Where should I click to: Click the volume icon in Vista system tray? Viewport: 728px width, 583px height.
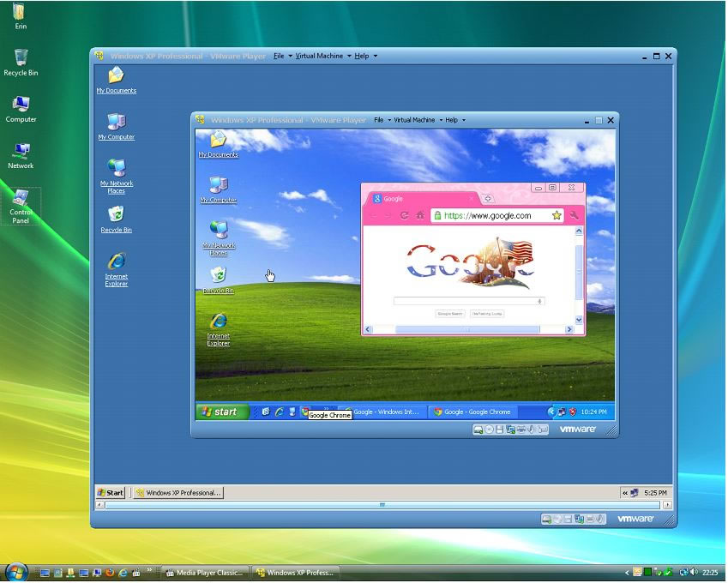(x=694, y=573)
